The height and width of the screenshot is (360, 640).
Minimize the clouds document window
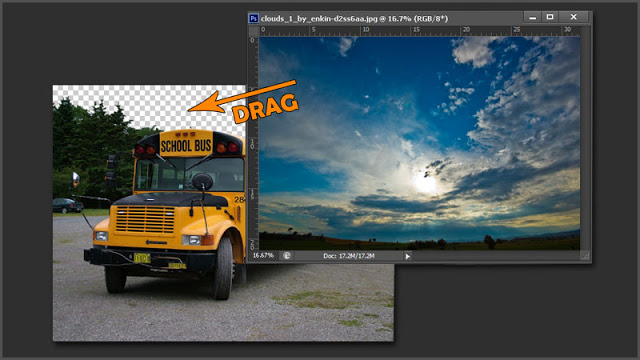[532, 17]
